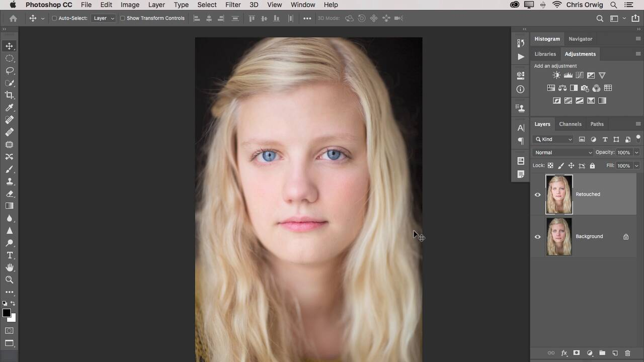This screenshot has height=362, width=644.
Task: Open the layer Opacity dropdown arrow
Action: (636, 152)
